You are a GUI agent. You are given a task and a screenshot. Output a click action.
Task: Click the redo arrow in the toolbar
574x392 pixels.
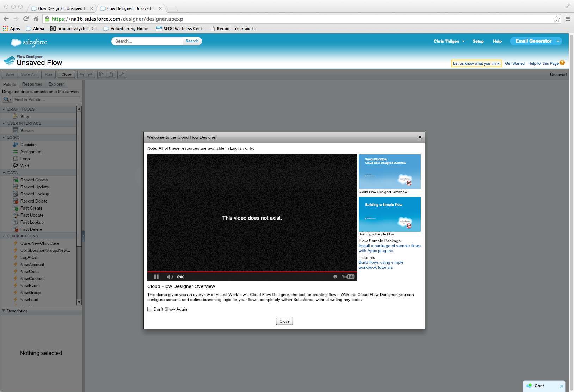pyautogui.click(x=91, y=74)
